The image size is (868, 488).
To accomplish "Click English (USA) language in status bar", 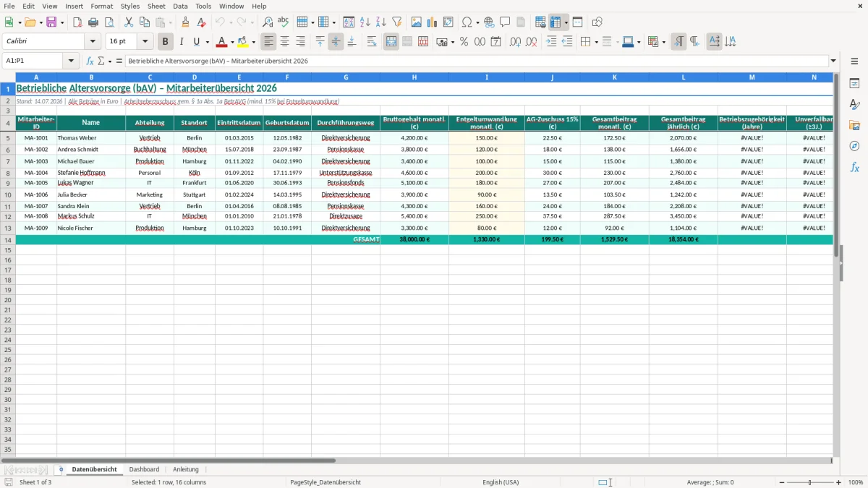I will pyautogui.click(x=501, y=482).
